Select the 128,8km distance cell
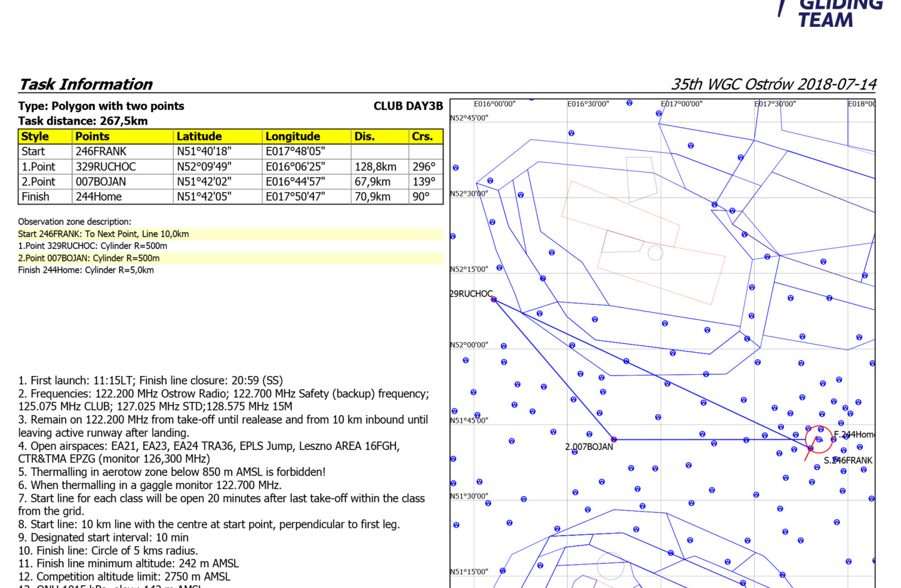This screenshot has width=901, height=588. tap(375, 167)
